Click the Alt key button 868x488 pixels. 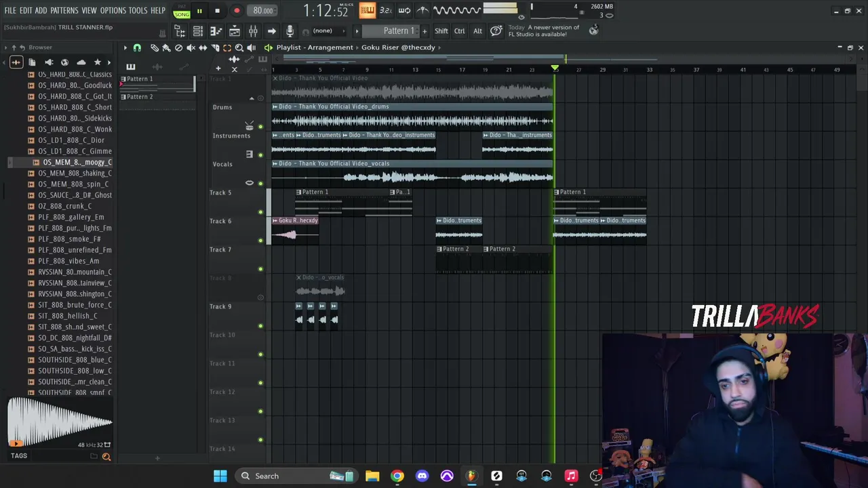point(477,31)
